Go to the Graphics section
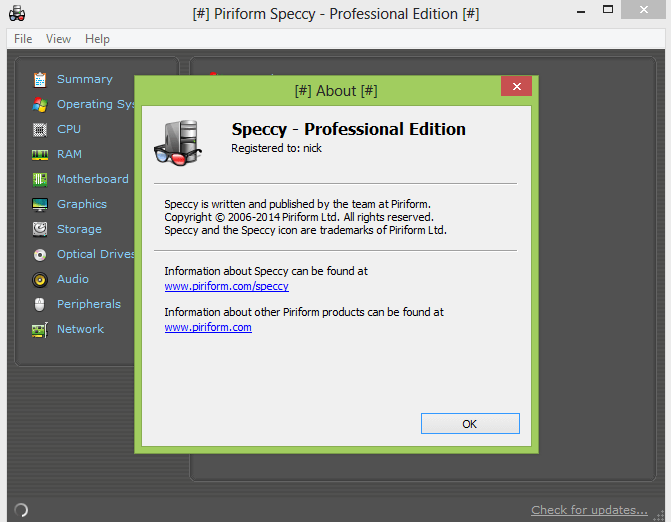This screenshot has width=671, height=522. (x=82, y=204)
